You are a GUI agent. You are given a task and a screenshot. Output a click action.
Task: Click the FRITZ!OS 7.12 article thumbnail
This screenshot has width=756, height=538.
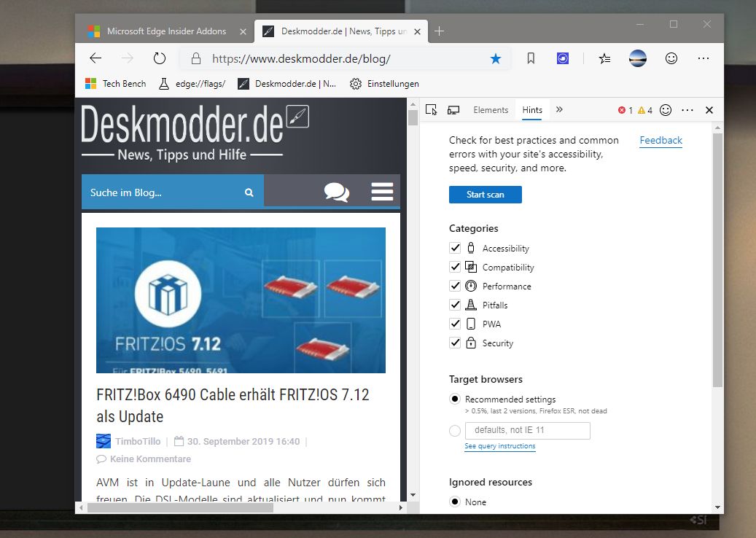point(241,300)
